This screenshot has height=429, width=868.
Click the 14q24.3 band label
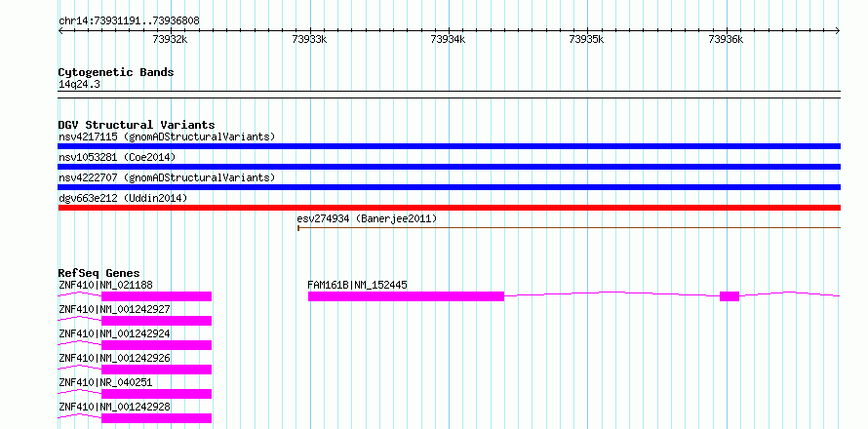79,85
